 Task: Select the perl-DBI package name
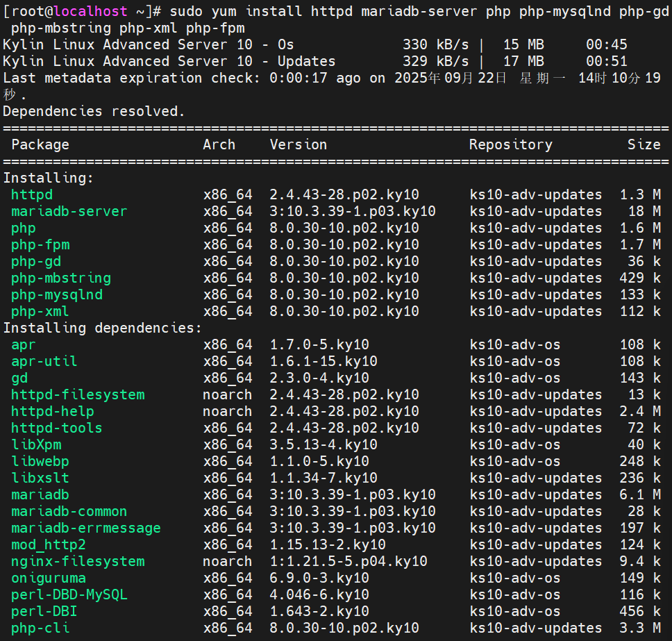click(44, 612)
